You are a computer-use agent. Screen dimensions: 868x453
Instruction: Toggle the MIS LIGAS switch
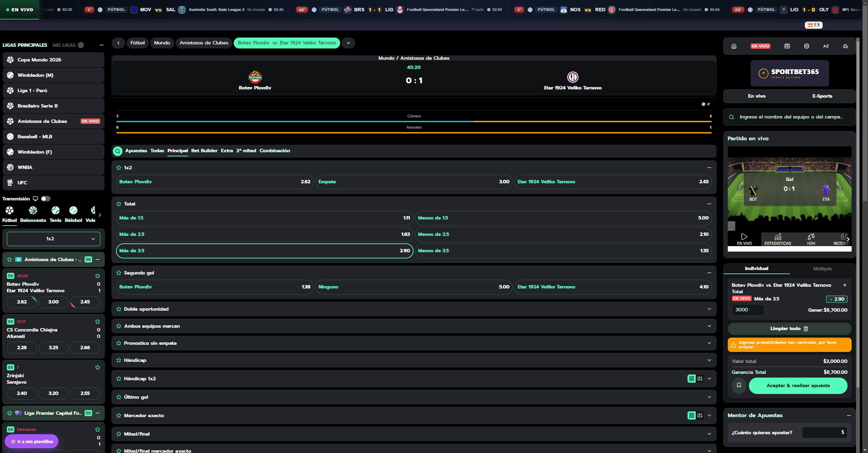tap(81, 45)
